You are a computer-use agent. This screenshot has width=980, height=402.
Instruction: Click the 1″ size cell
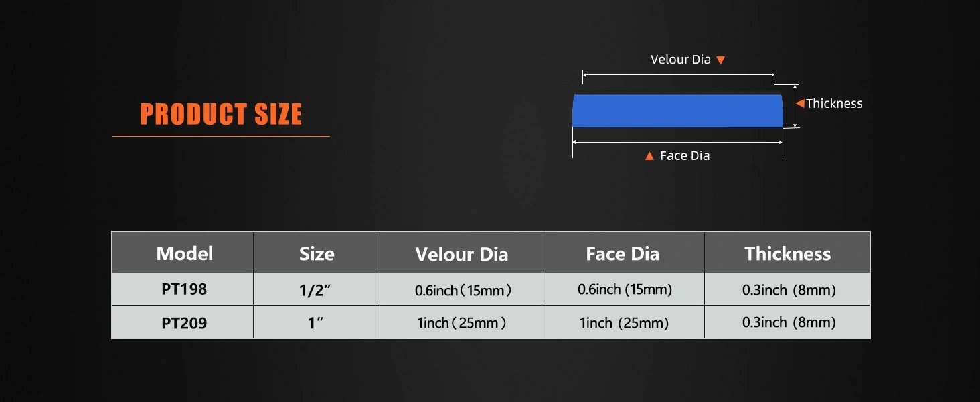pos(316,323)
